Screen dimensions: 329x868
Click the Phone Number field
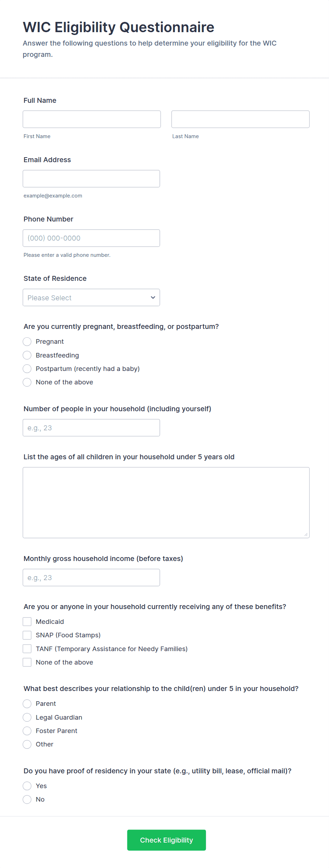point(91,238)
